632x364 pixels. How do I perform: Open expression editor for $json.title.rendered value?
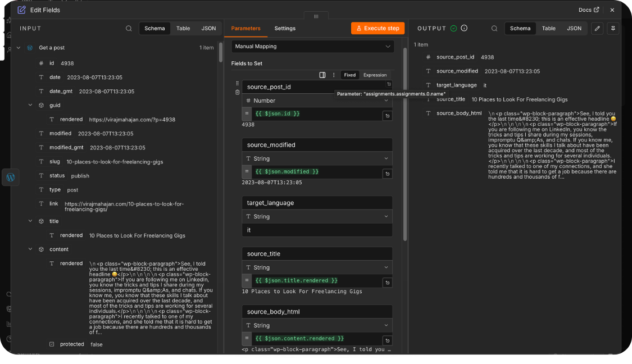(x=387, y=283)
